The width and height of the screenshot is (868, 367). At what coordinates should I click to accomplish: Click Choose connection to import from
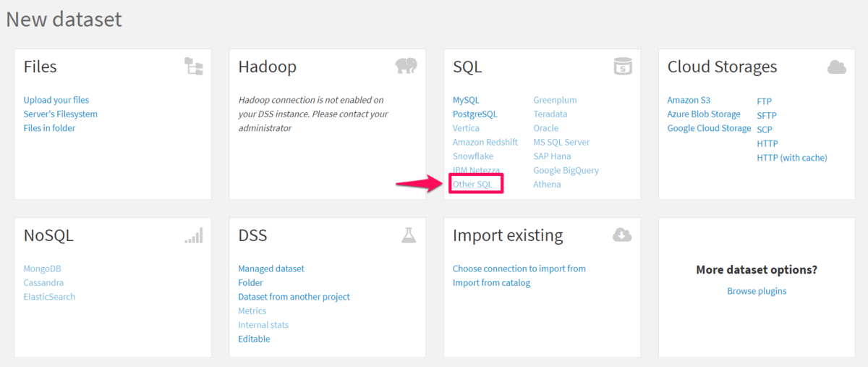[519, 269]
